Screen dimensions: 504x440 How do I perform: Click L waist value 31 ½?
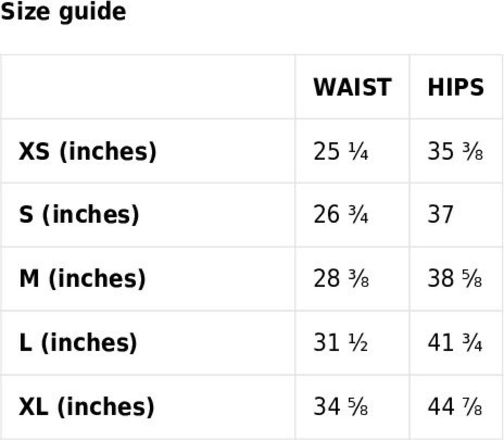340,343
